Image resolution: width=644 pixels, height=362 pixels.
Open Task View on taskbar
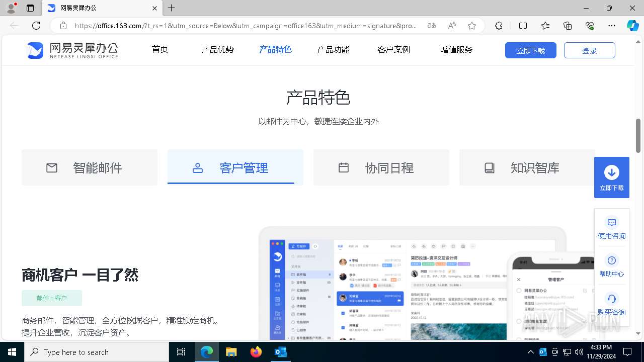click(x=181, y=352)
